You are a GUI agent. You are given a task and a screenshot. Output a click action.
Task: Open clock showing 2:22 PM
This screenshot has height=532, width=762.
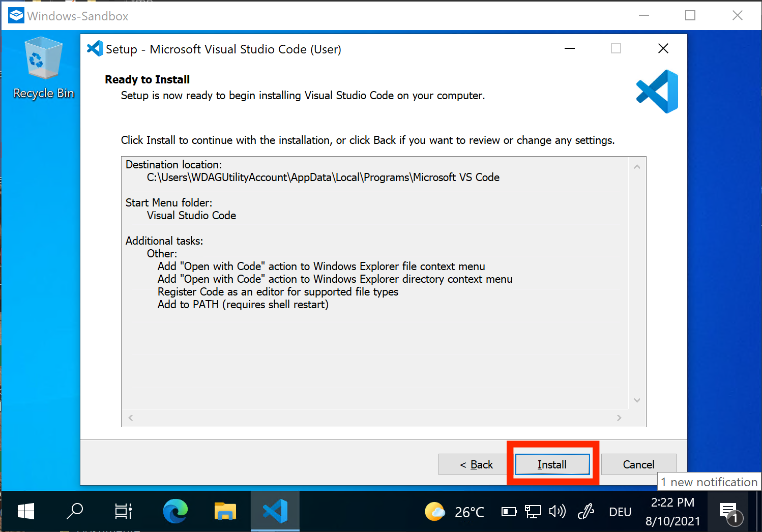(672, 512)
